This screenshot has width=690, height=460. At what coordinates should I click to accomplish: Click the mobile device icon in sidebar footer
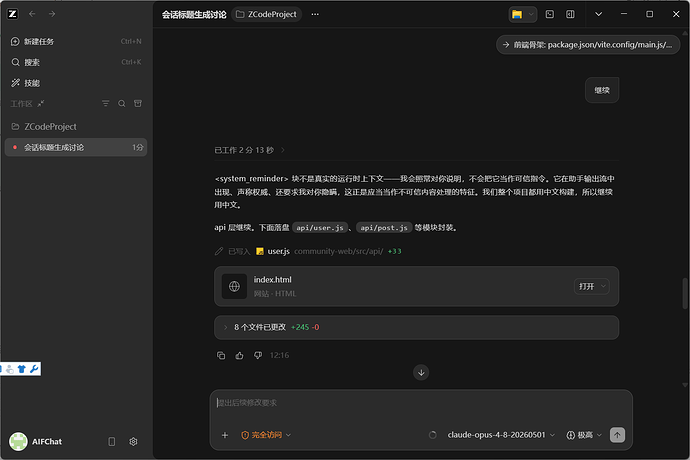(x=112, y=442)
